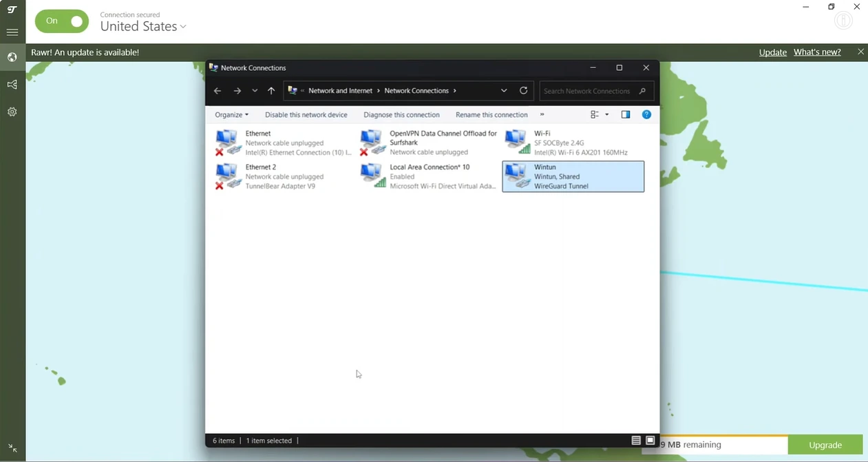
Task: Select the Ethernet adapter
Action: tap(283, 143)
